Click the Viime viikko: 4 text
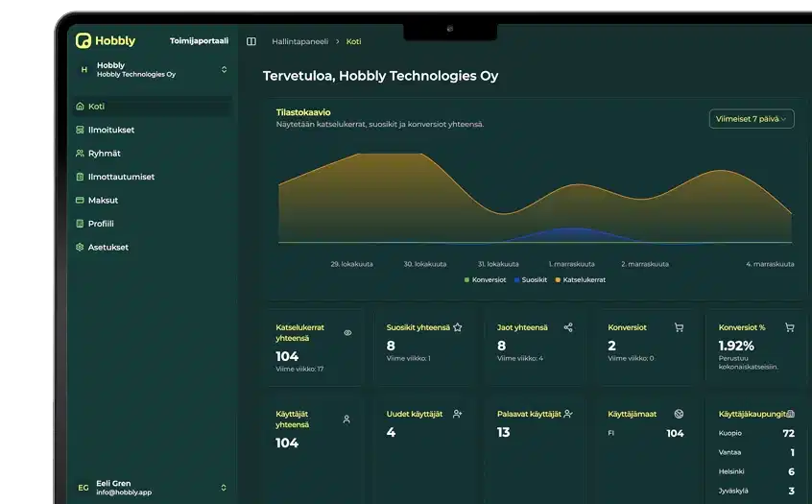 coord(520,358)
